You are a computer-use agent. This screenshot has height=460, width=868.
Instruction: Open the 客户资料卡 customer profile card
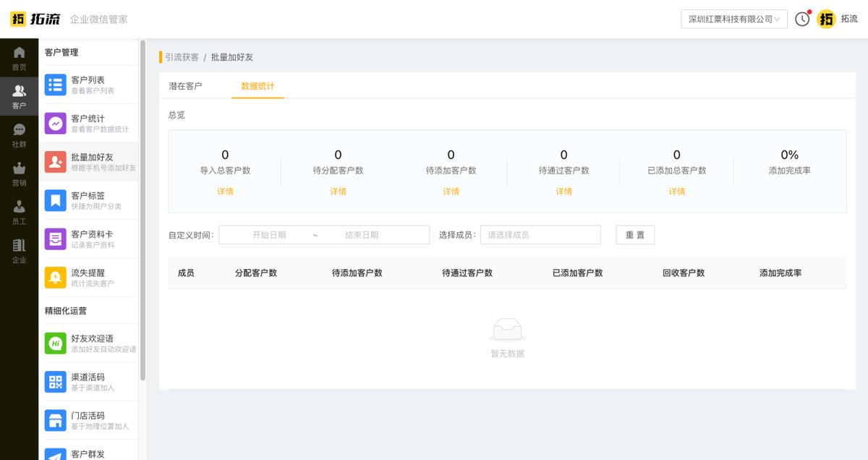point(56,239)
